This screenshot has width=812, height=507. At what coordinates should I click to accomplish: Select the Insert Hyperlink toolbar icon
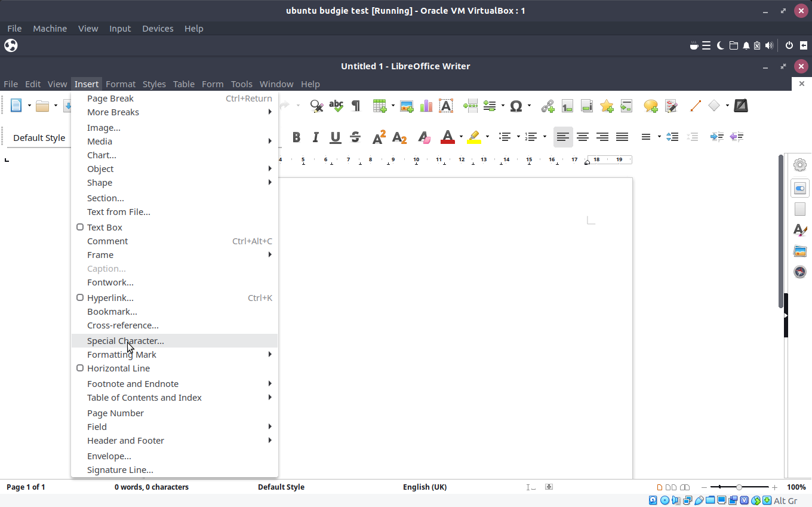click(x=548, y=106)
